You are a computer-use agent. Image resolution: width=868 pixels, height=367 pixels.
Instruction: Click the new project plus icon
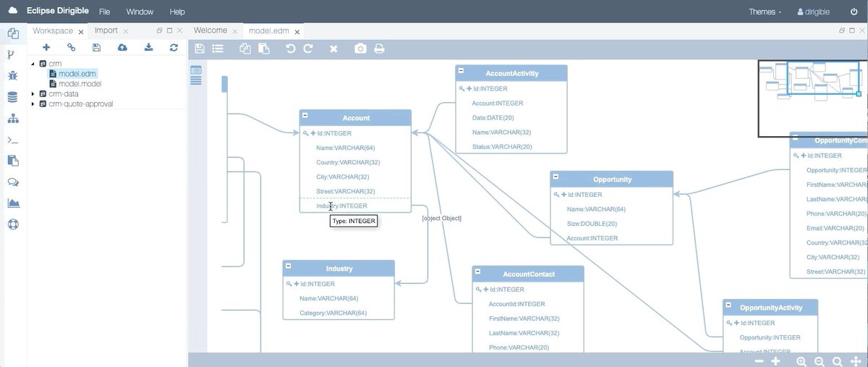(x=46, y=47)
